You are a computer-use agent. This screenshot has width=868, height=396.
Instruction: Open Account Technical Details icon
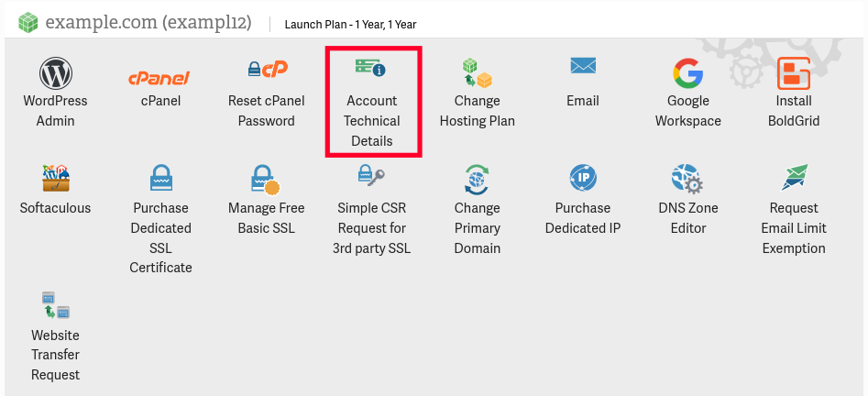(371, 68)
